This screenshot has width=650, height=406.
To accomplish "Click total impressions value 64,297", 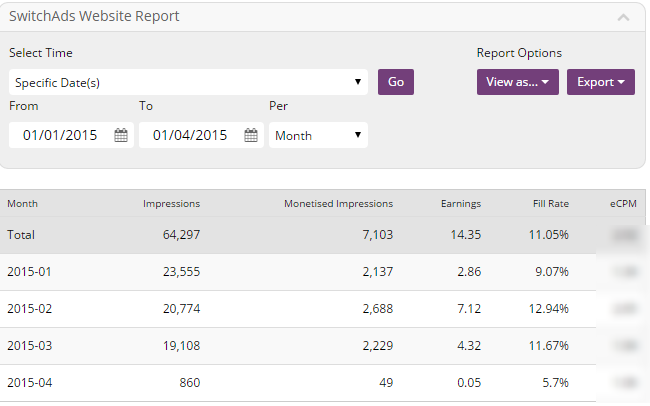I will coord(181,235).
